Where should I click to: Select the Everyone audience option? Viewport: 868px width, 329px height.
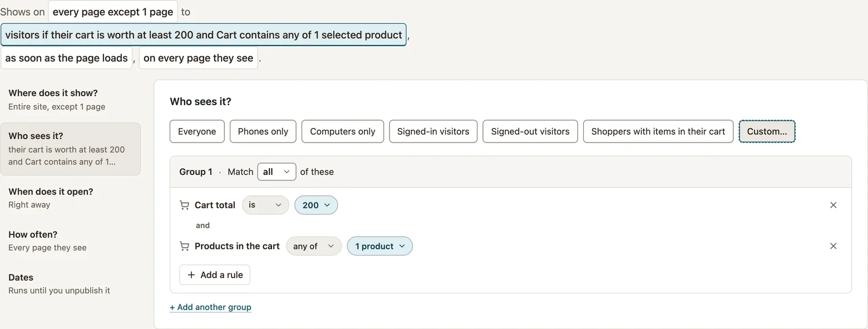tap(197, 131)
